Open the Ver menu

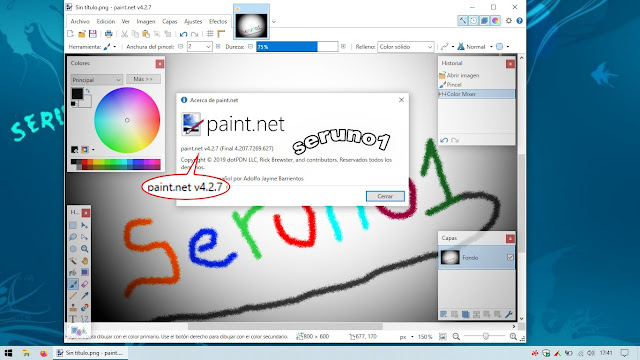tap(126, 21)
